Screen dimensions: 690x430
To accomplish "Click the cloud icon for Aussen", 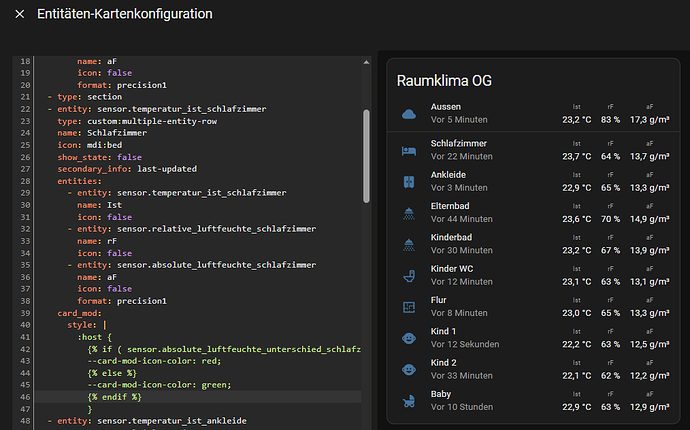I will [x=408, y=113].
